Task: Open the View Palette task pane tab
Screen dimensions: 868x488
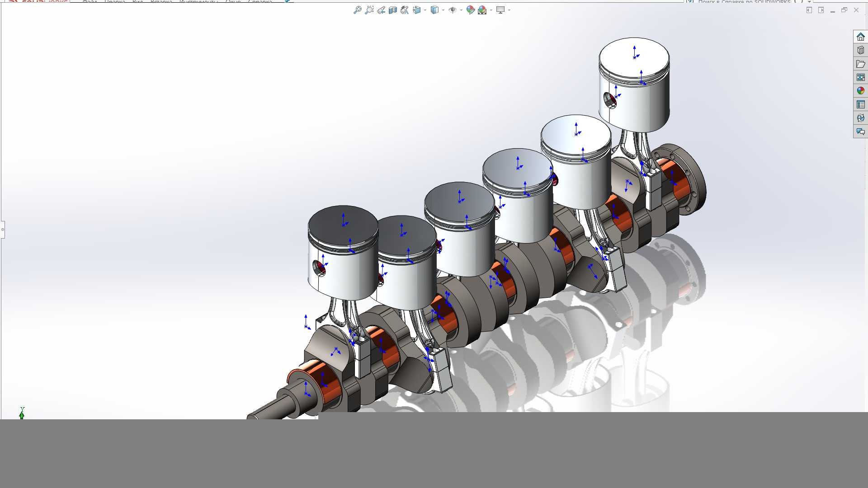Action: [x=860, y=77]
